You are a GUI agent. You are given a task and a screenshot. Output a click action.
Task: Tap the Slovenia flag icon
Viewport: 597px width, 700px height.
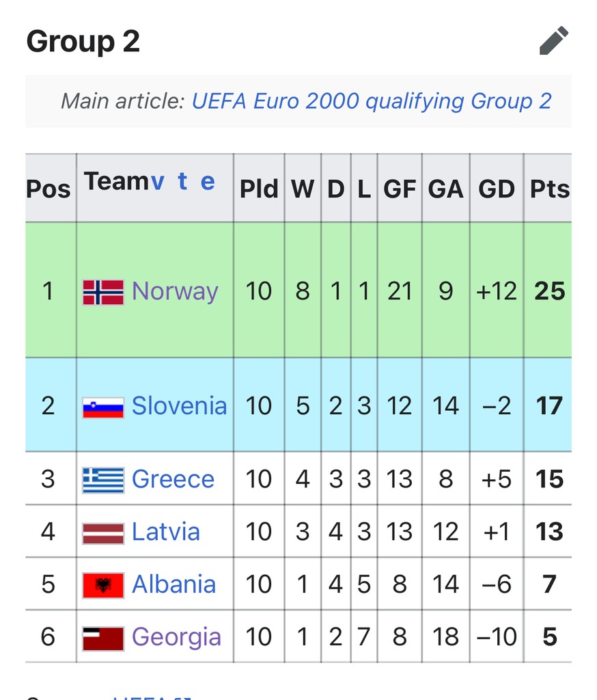click(x=103, y=407)
